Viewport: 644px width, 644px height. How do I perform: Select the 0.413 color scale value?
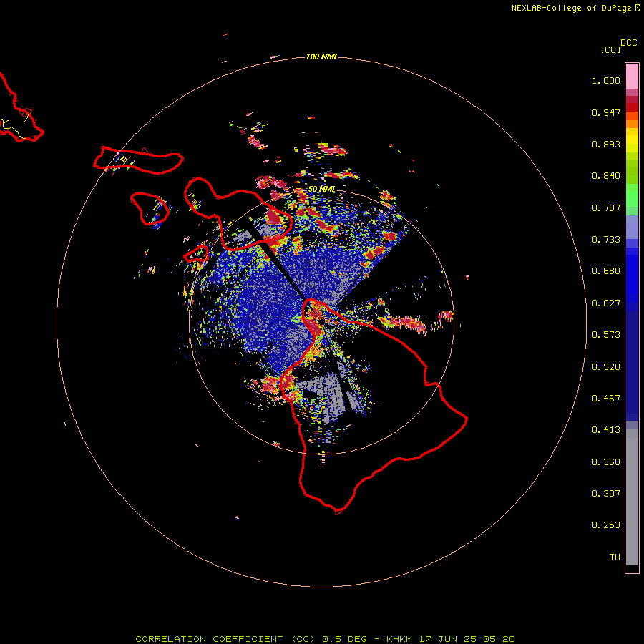coord(606,430)
